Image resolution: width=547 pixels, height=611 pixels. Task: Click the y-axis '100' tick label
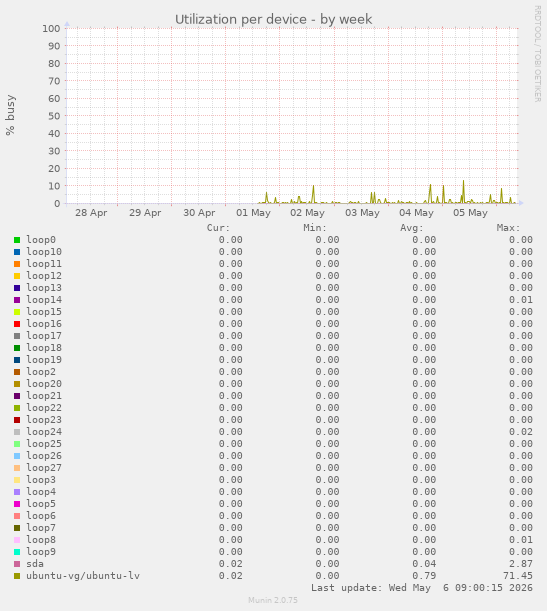tap(51, 28)
